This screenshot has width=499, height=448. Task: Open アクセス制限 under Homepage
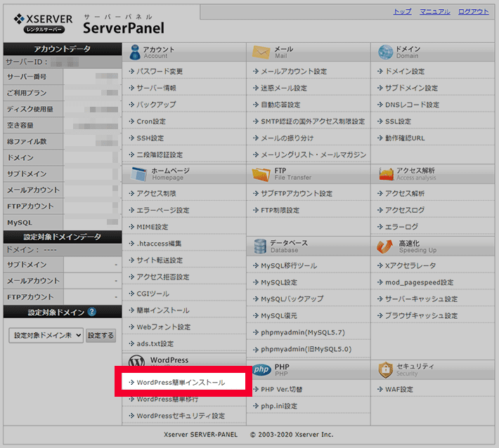pyautogui.click(x=156, y=193)
